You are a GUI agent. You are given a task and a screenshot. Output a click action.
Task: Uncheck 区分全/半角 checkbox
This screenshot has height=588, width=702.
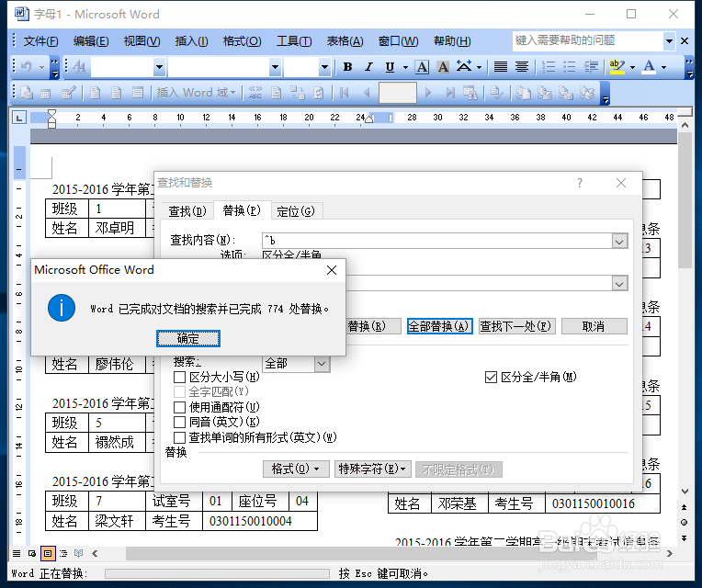(x=492, y=378)
